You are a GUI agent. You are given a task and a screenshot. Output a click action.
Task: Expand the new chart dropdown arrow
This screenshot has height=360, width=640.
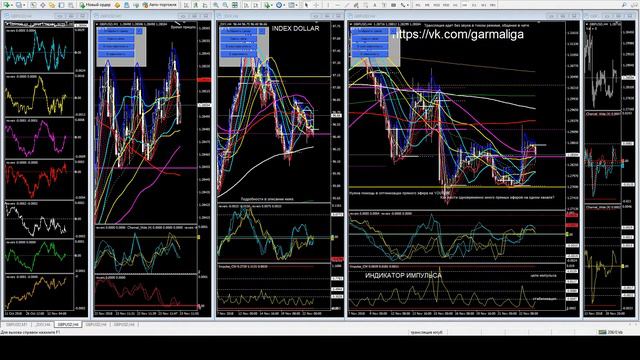(12, 4)
